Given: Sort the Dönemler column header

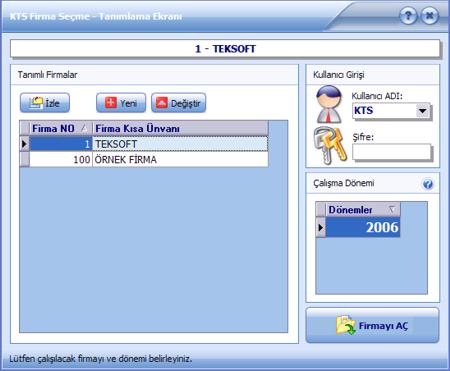Looking at the screenshot, I should click(x=363, y=210).
